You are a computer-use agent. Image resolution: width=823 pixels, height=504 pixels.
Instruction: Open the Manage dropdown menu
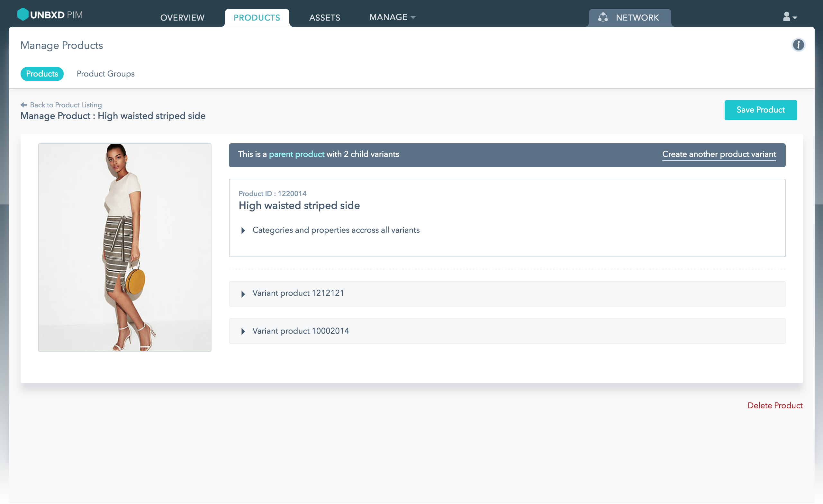[x=392, y=17]
